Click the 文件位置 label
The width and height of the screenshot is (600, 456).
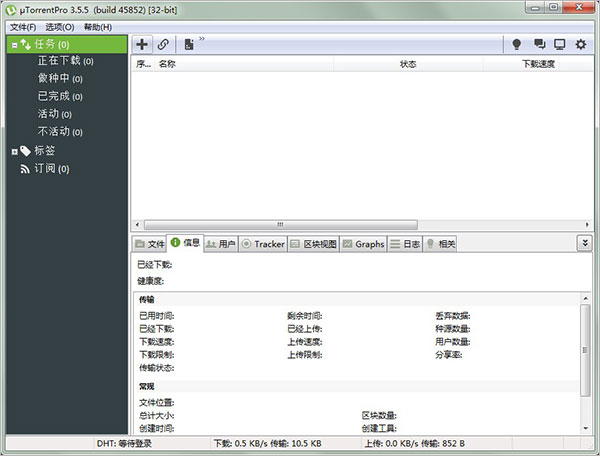157,402
